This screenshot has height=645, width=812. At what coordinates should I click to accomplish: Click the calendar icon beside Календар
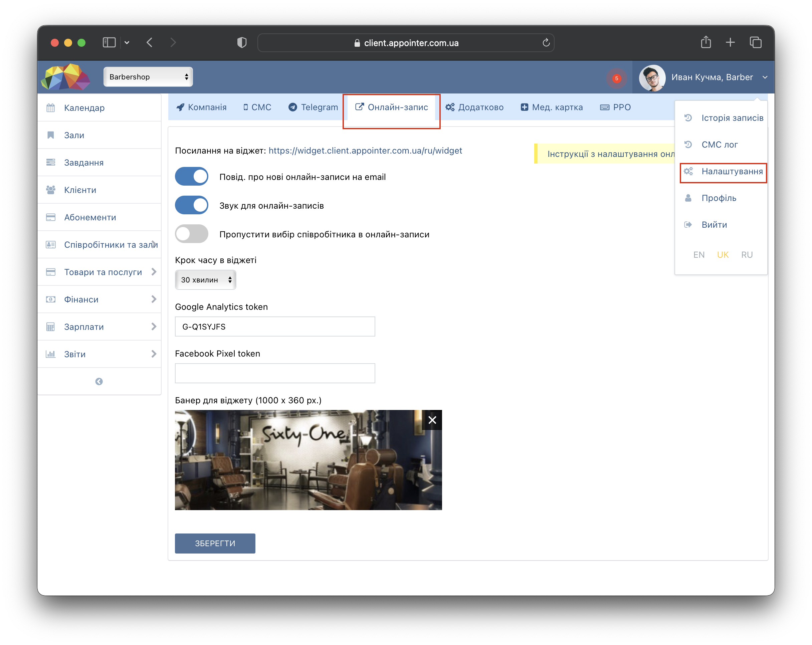(x=50, y=108)
